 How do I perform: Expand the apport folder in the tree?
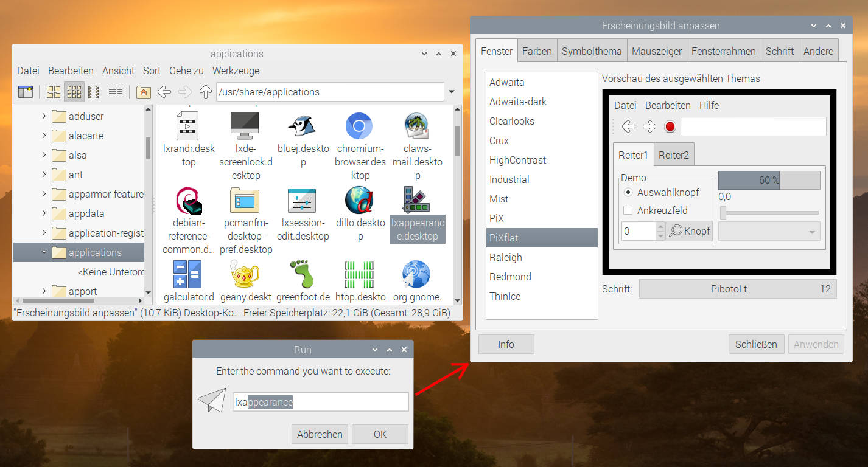(x=44, y=291)
